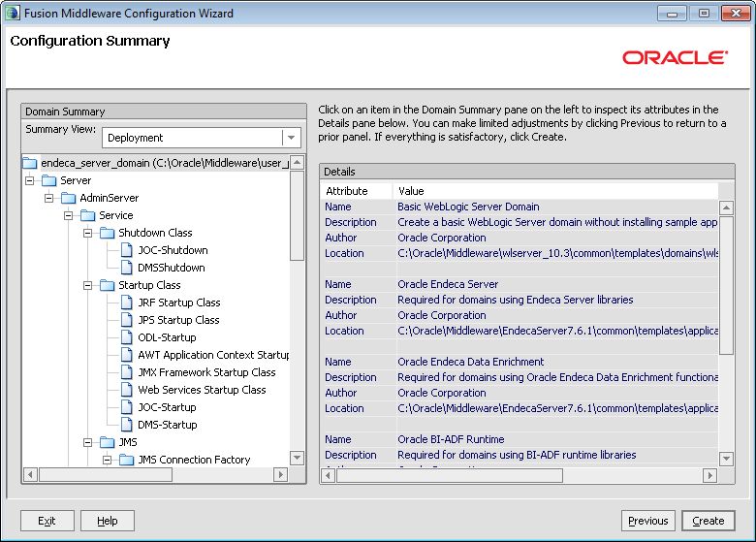
Task: Collapse the Startup Class node
Action: [x=88, y=285]
